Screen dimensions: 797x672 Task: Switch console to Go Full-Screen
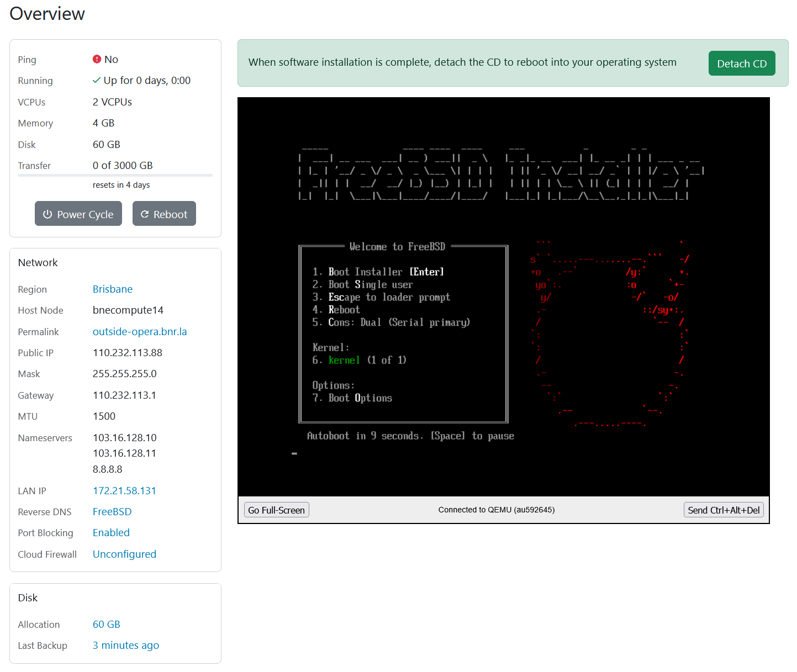pyautogui.click(x=276, y=510)
